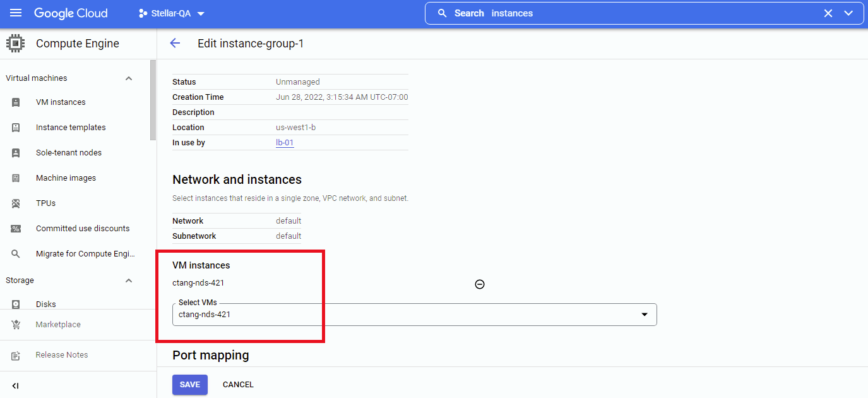Click the Compute Engine chip icon
Image resolution: width=868 pixels, height=398 pixels.
click(15, 44)
